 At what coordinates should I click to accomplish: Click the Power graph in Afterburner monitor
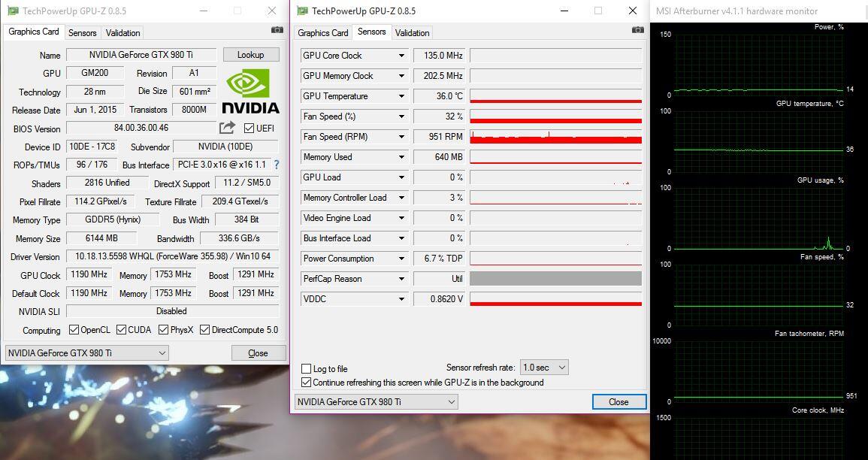click(758, 65)
